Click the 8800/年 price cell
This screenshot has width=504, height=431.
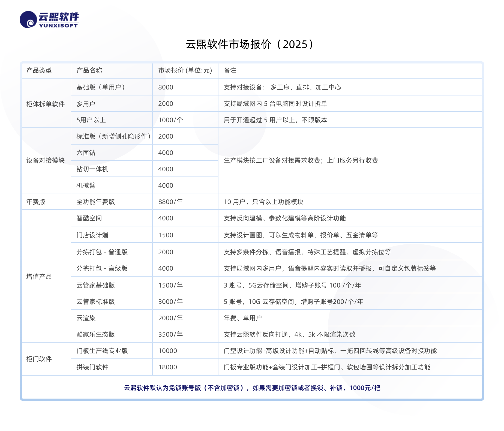point(170,202)
